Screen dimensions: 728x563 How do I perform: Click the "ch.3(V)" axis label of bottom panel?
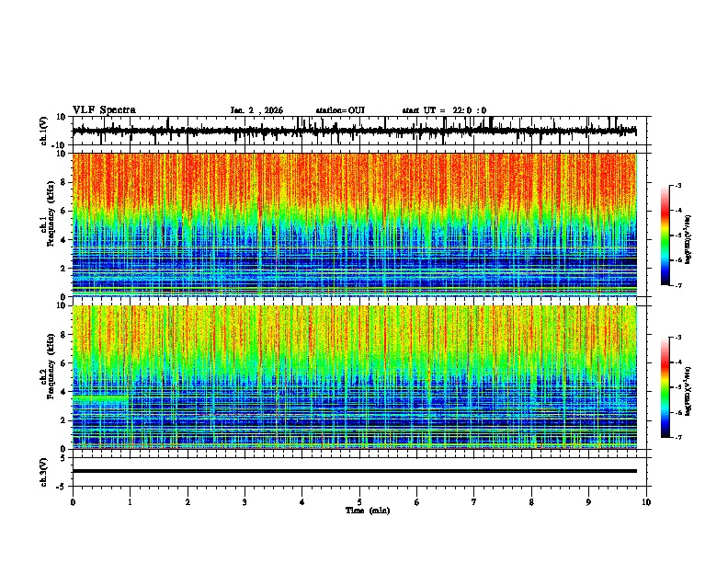click(44, 472)
